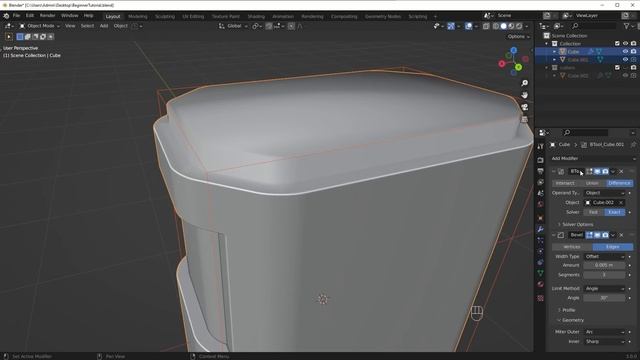Open the Object Data properties green triangle tab
The image size is (640, 360).
coord(540,273)
